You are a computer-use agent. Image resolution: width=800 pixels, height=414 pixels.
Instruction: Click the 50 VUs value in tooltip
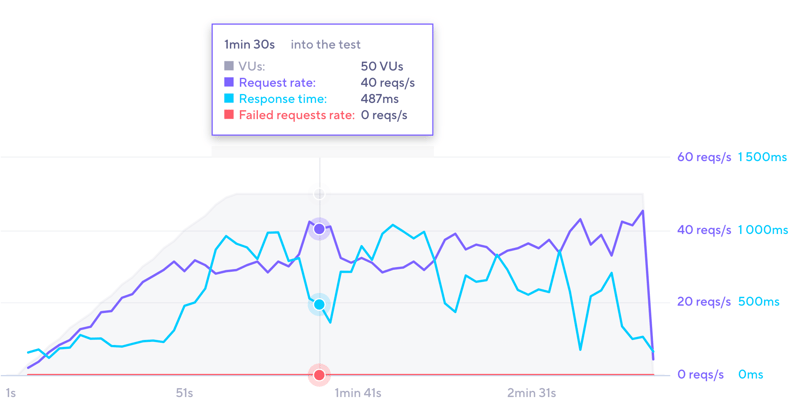tap(382, 67)
